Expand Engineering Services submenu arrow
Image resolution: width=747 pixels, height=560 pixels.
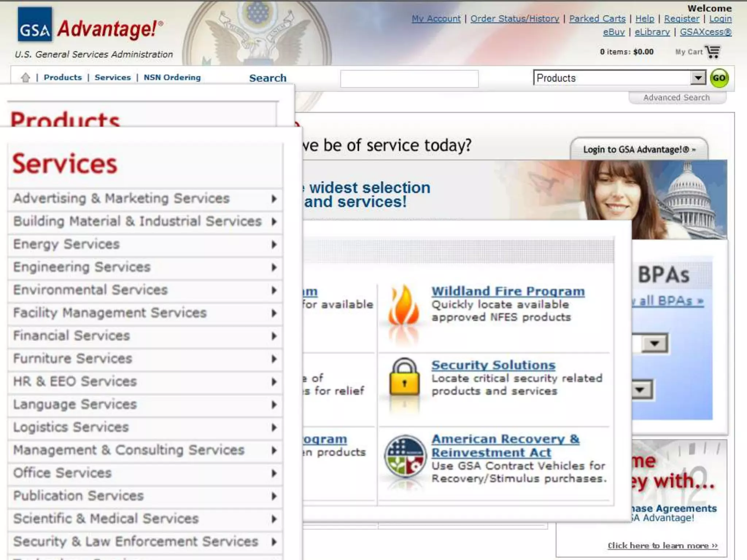tap(274, 267)
